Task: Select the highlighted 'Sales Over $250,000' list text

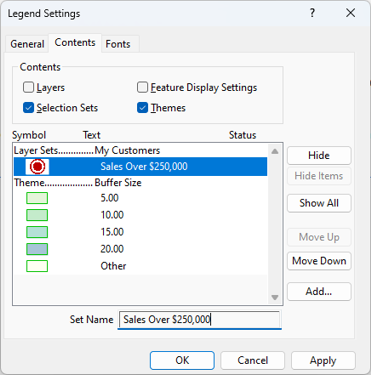Action: point(144,167)
